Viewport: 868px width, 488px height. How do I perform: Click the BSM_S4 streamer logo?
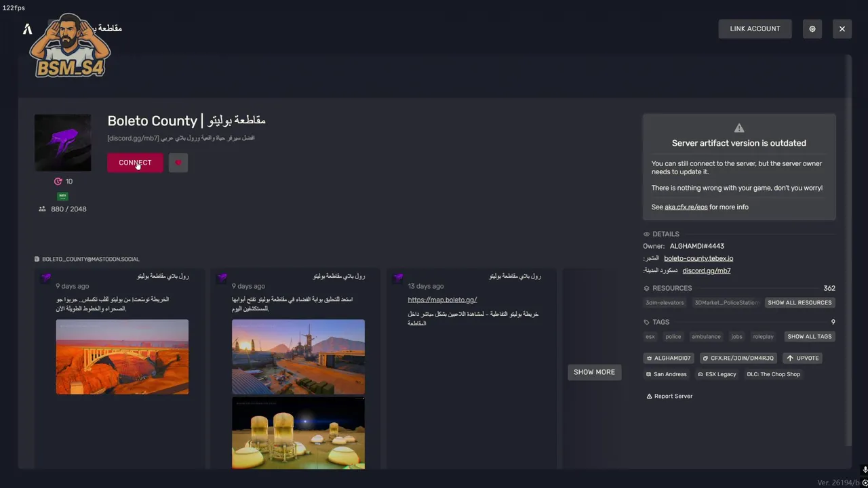coord(71,46)
